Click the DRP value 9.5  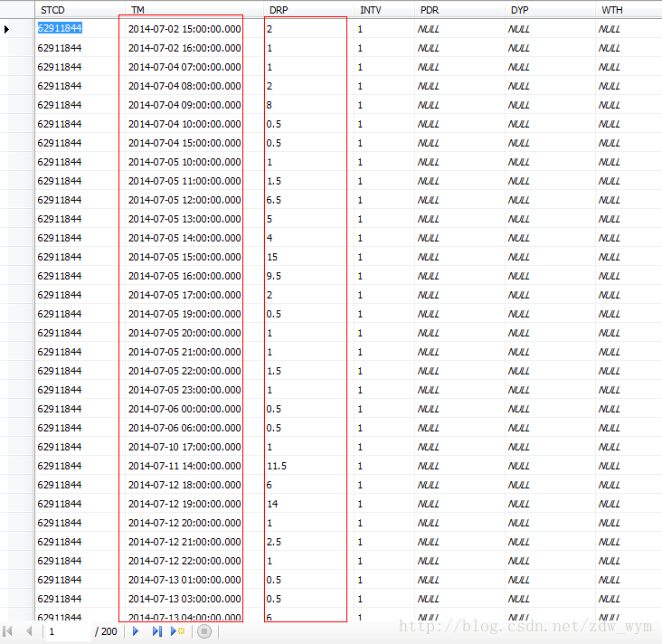tap(274, 276)
